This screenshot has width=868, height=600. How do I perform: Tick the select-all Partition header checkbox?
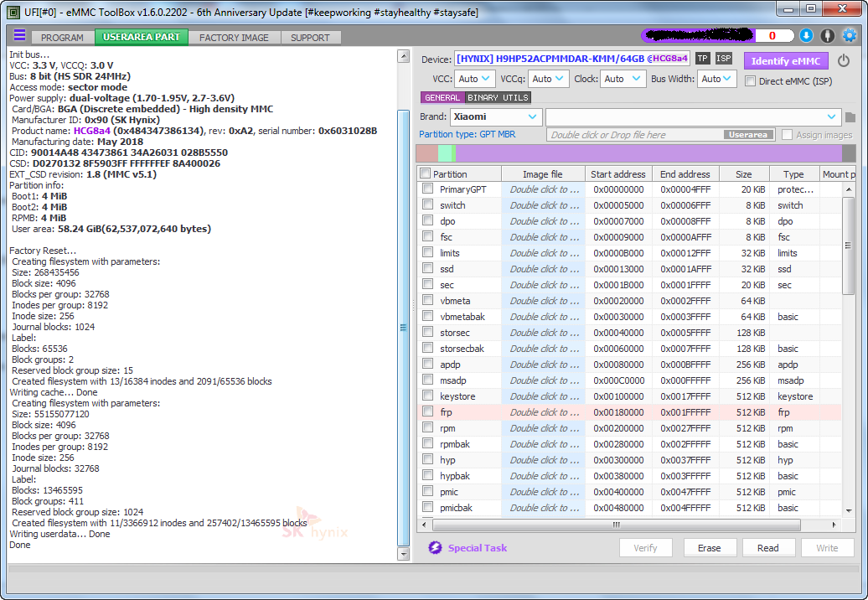tap(426, 174)
